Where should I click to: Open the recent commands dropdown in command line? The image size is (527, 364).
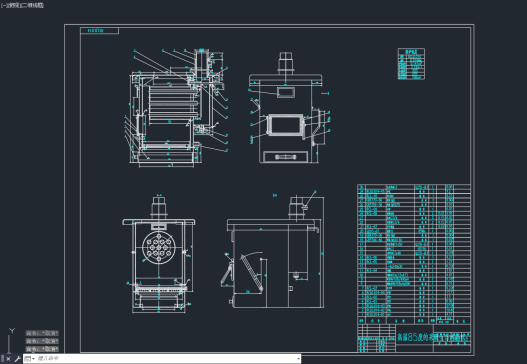pos(30,359)
